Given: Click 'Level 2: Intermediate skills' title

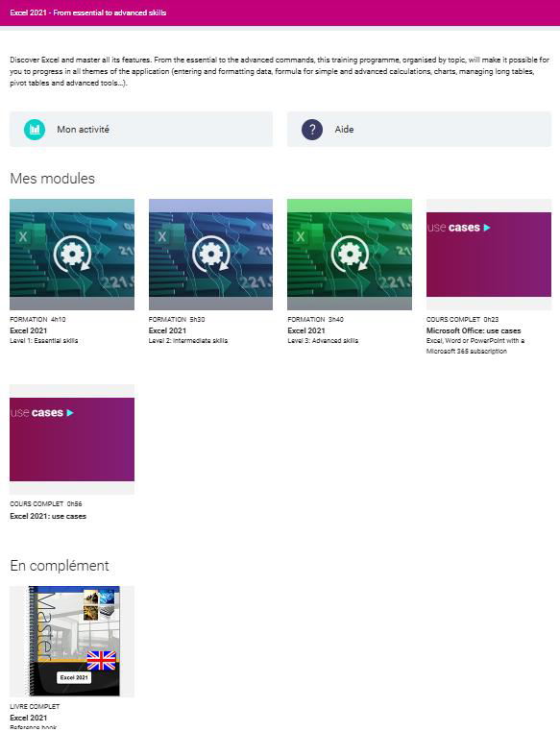Looking at the screenshot, I should pyautogui.click(x=188, y=341).
